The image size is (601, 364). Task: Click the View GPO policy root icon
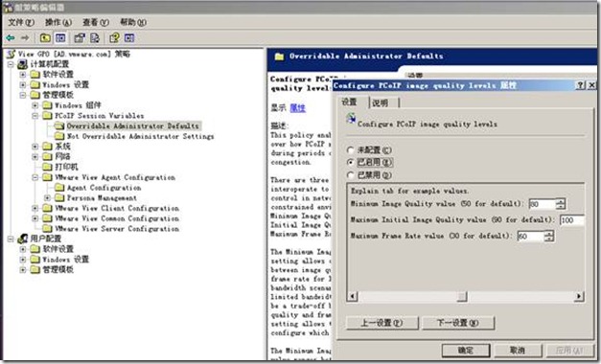[x=12, y=54]
